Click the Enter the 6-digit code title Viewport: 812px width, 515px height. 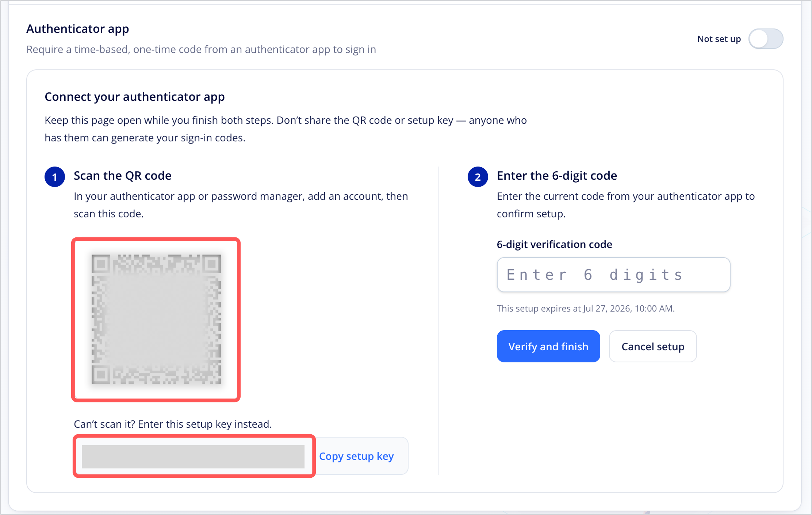tap(557, 176)
